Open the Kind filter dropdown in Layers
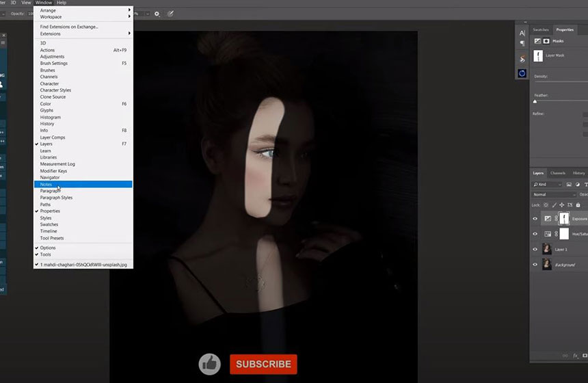The width and height of the screenshot is (588, 383). coord(547,185)
